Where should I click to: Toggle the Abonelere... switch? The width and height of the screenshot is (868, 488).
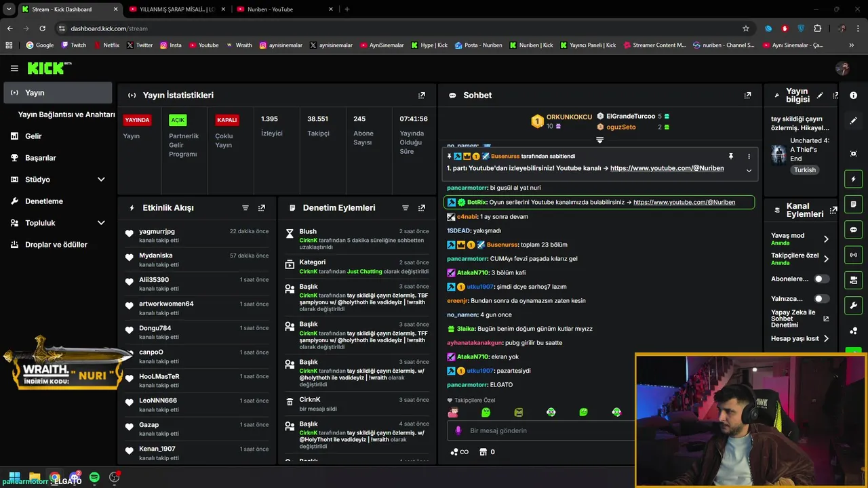click(x=821, y=279)
